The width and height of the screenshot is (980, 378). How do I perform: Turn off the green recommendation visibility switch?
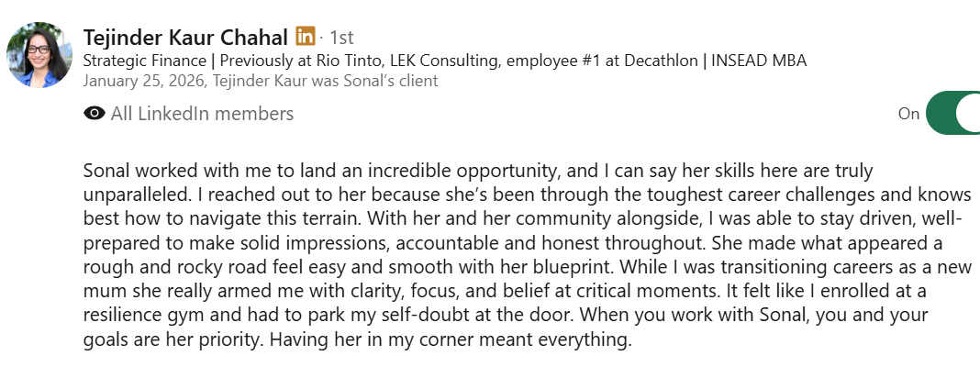[x=952, y=113]
